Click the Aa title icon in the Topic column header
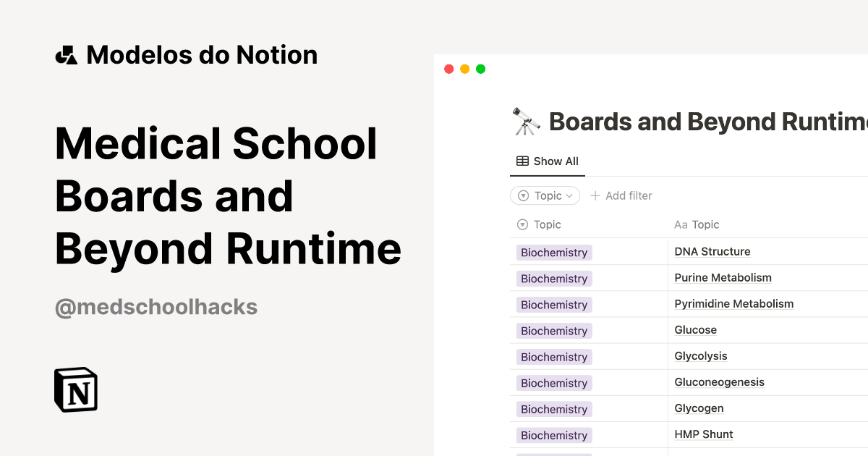Image resolution: width=868 pixels, height=456 pixels. (681, 224)
